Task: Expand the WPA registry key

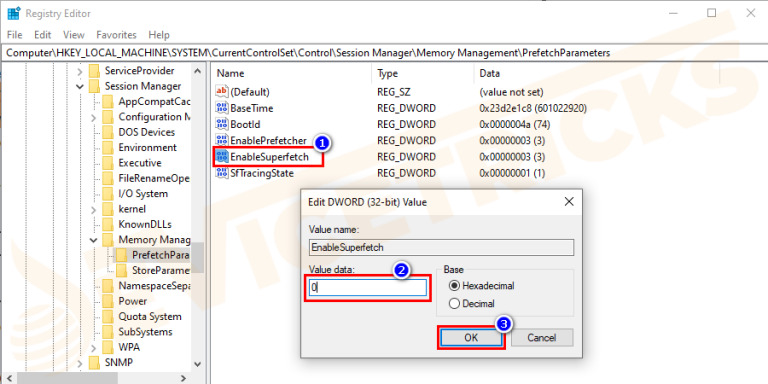Action: (93, 347)
